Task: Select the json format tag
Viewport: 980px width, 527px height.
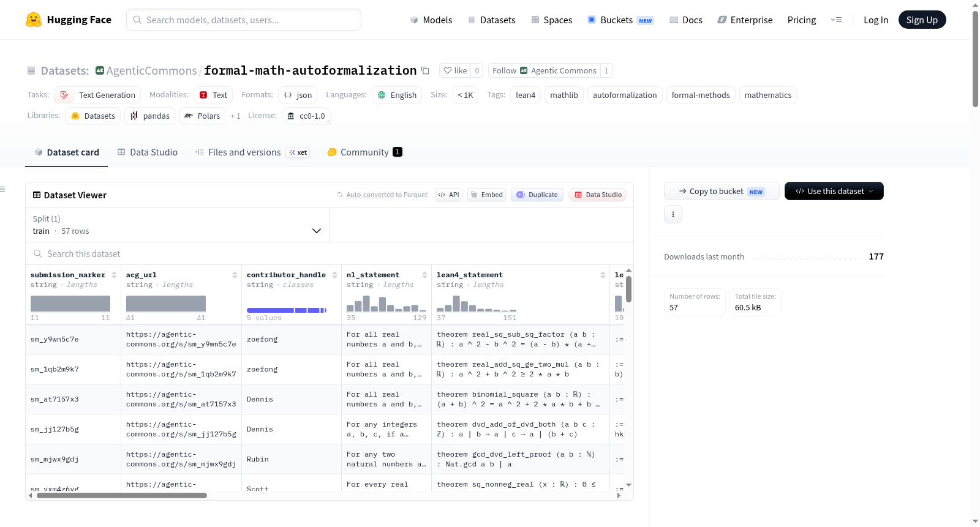Action: coord(298,95)
